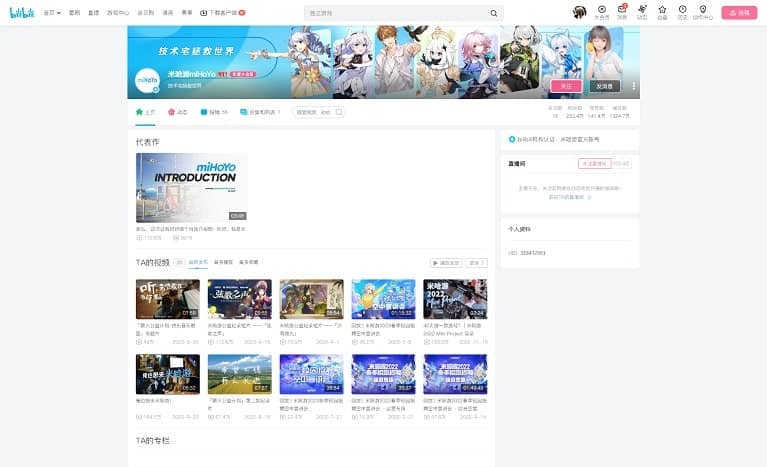Open 赛事 in the top navigation
Viewport: 767px width, 467px height.
[187, 13]
